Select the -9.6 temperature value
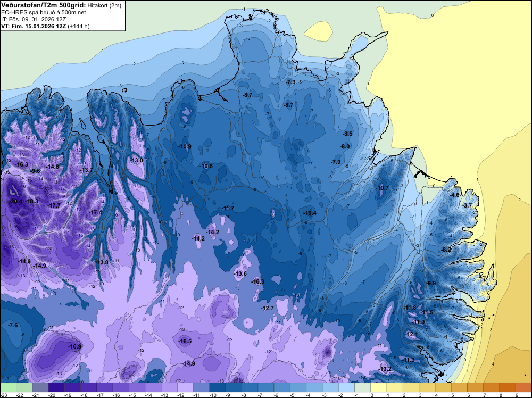532x398 pixels. click(x=35, y=171)
